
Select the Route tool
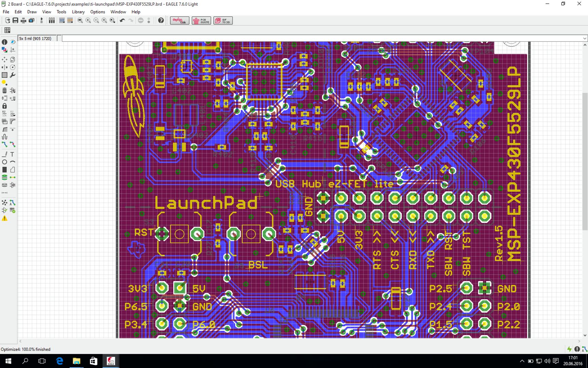click(4, 144)
